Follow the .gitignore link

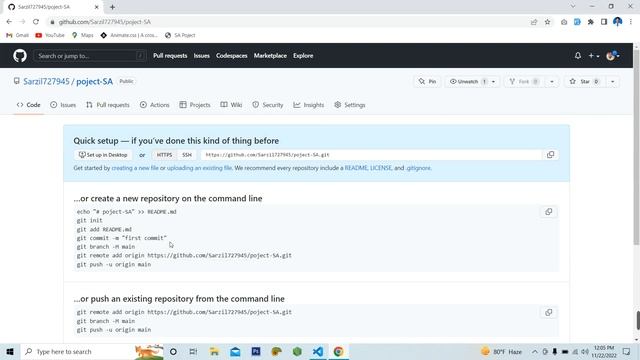(418, 168)
